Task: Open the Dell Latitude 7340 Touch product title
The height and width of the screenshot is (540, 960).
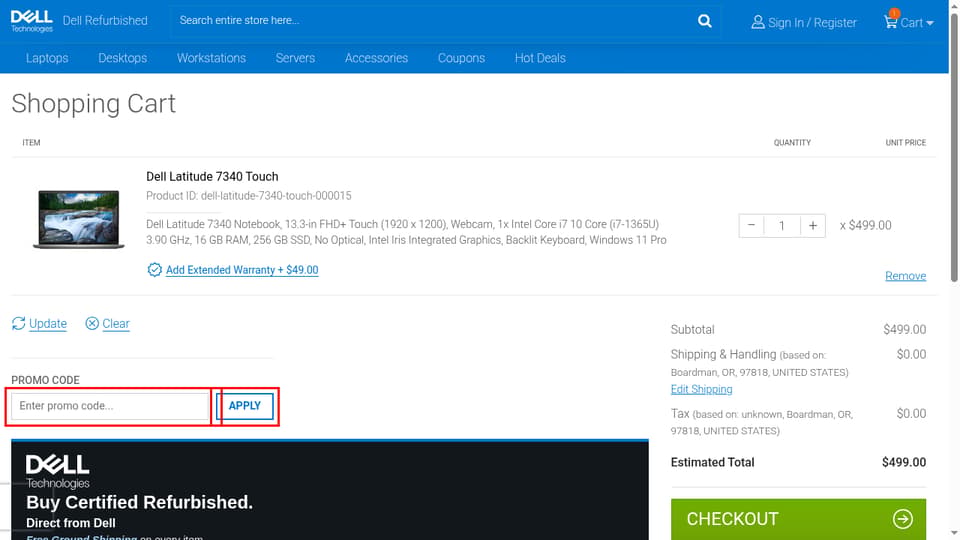Action: click(x=212, y=176)
